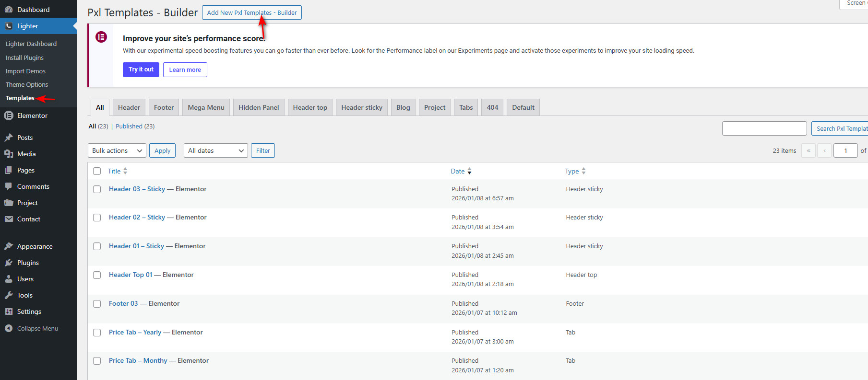Click the template search input field
868x380 pixels.
pyautogui.click(x=764, y=128)
